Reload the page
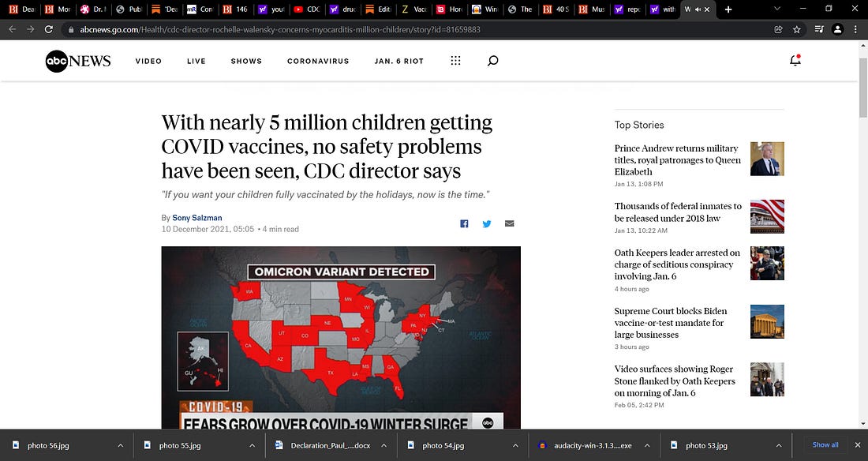Image resolution: width=868 pixels, height=461 pixels. [49, 29]
